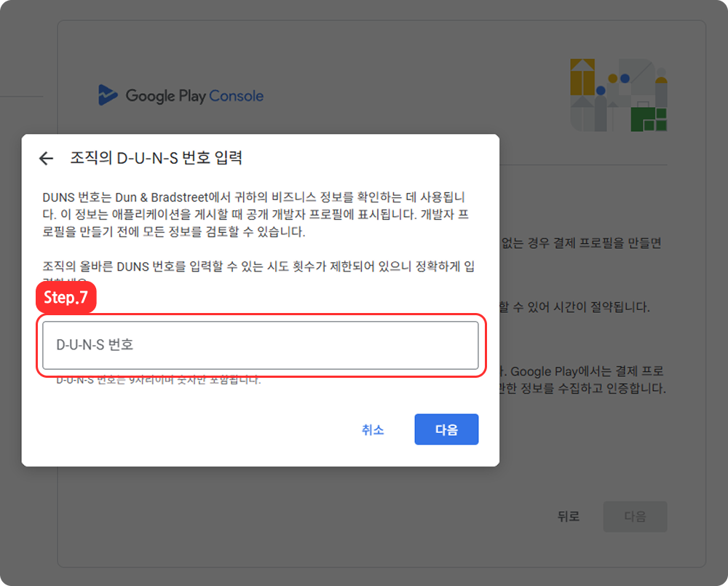This screenshot has height=586, width=728.
Task: Open the Google Play Console logo
Action: [108, 95]
